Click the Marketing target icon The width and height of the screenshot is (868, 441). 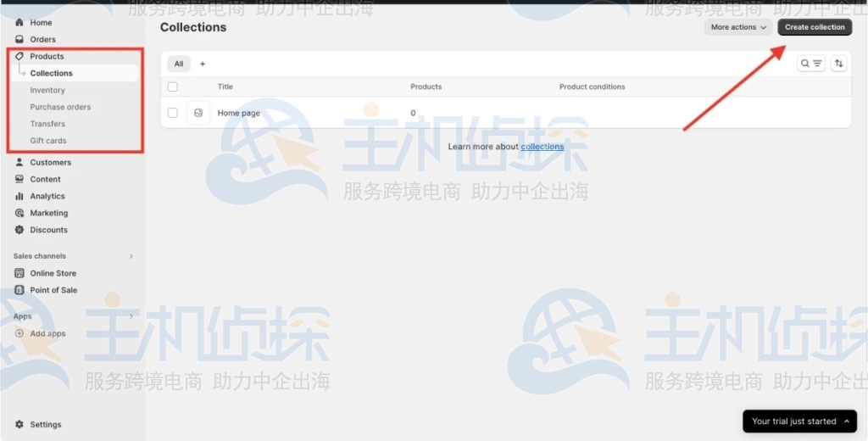(19, 213)
